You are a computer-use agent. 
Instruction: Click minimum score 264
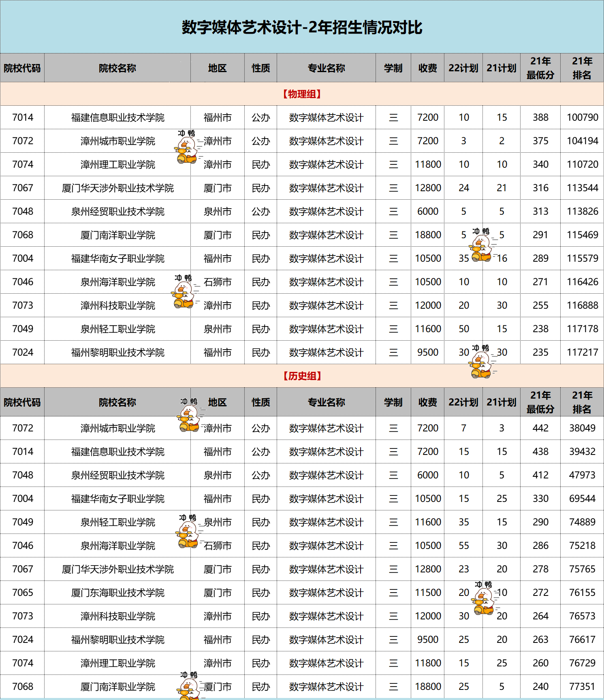point(540,616)
